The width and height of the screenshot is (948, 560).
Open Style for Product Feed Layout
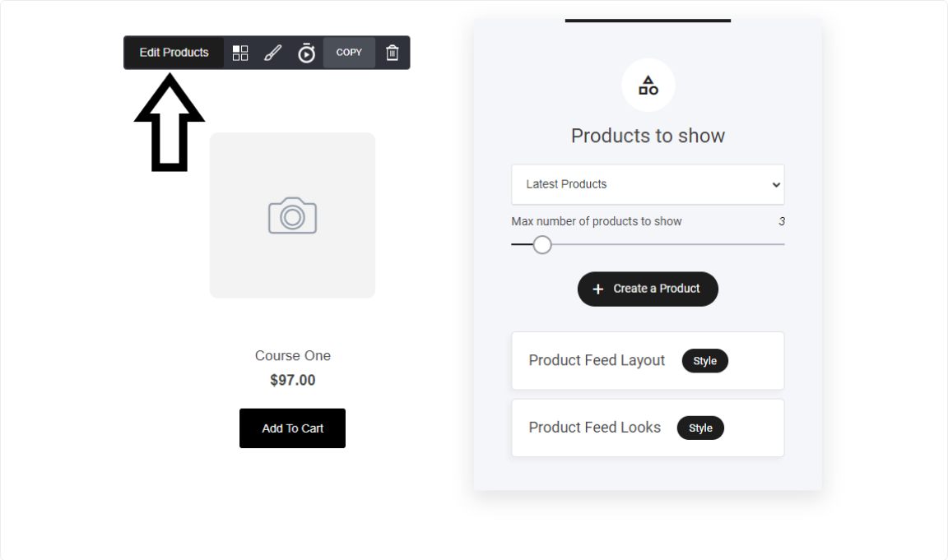(705, 361)
